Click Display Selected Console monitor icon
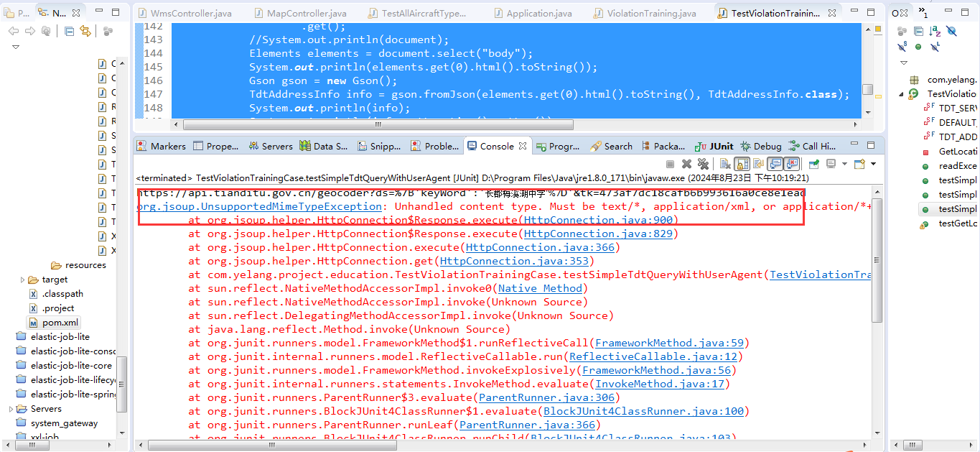 (831, 164)
